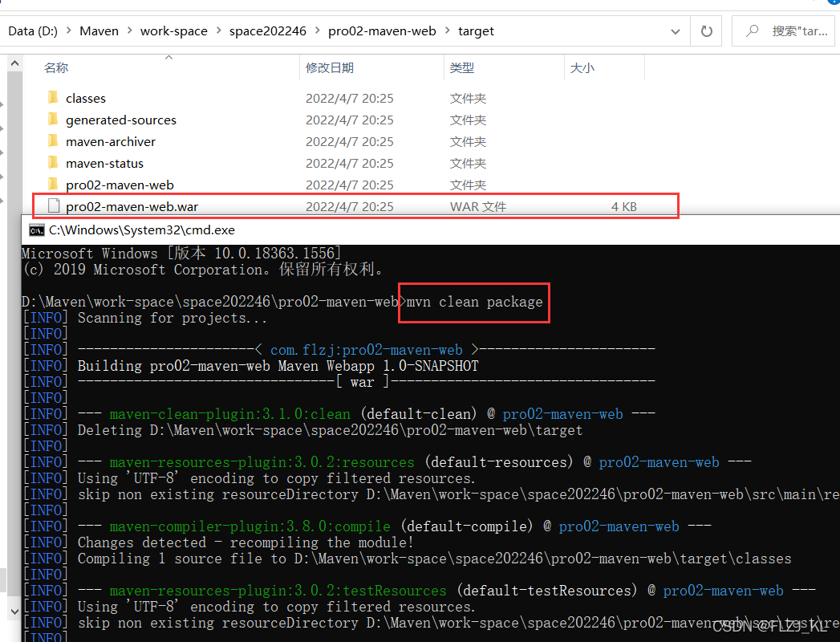Sort by the 名称 column header
Viewport: 840px width, 642px height.
(56, 68)
